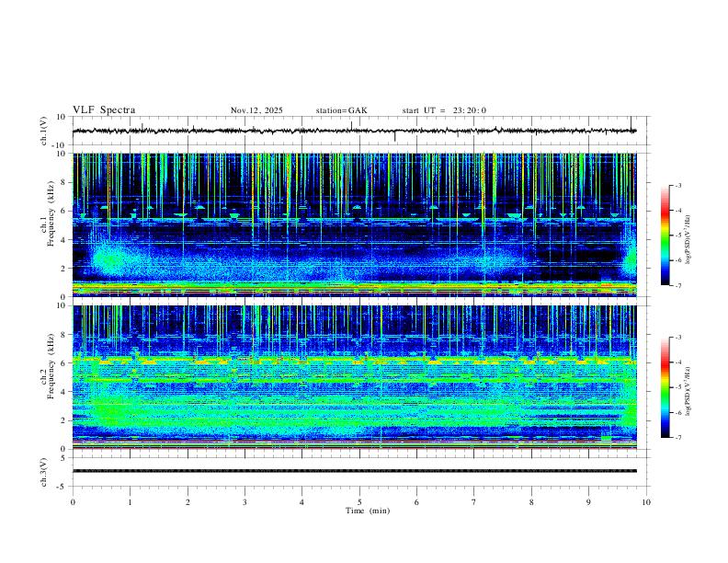
Task: Click the date 'Nov.12, 2025'
Action: [x=256, y=110]
